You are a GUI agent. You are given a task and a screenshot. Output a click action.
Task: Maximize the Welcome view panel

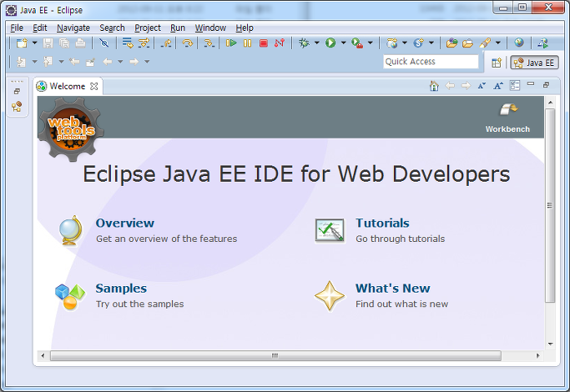click(546, 85)
